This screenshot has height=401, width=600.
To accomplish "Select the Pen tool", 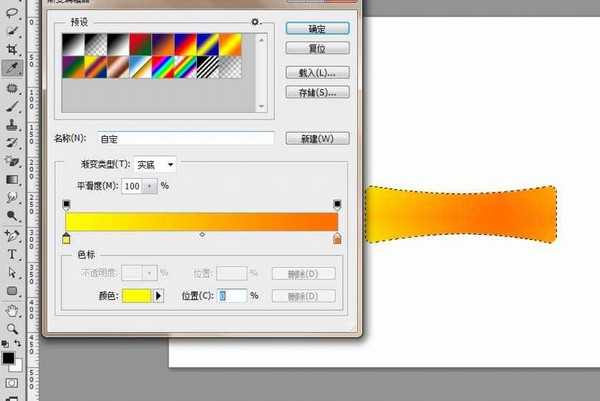I will coord(14,236).
